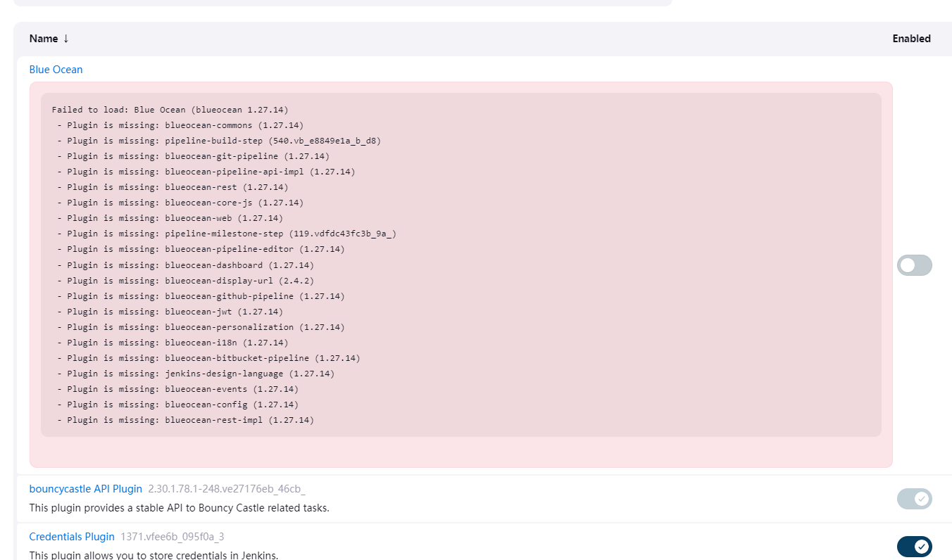This screenshot has width=952, height=560.
Task: Click the missing blueocean-core-js line
Action: click(180, 203)
